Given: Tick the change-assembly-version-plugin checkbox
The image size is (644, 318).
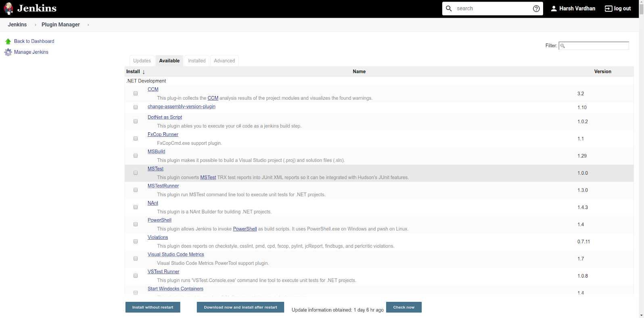Looking at the screenshot, I should pos(136,107).
